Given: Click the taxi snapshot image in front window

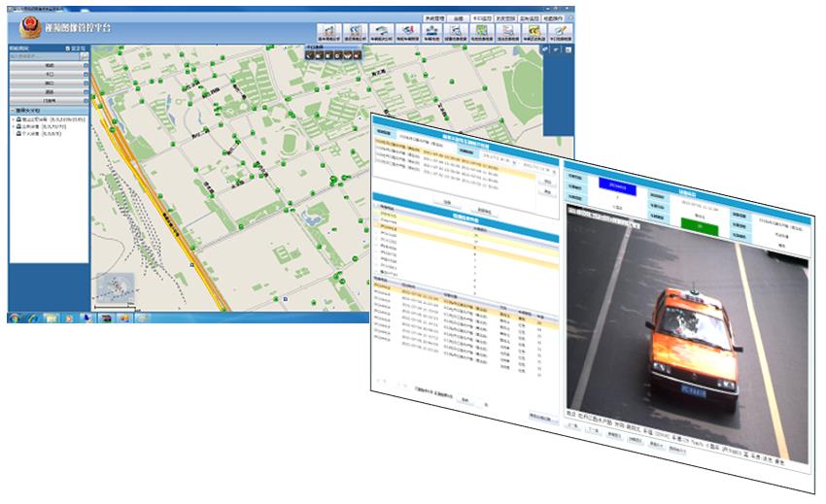Looking at the screenshot, I should tap(687, 334).
